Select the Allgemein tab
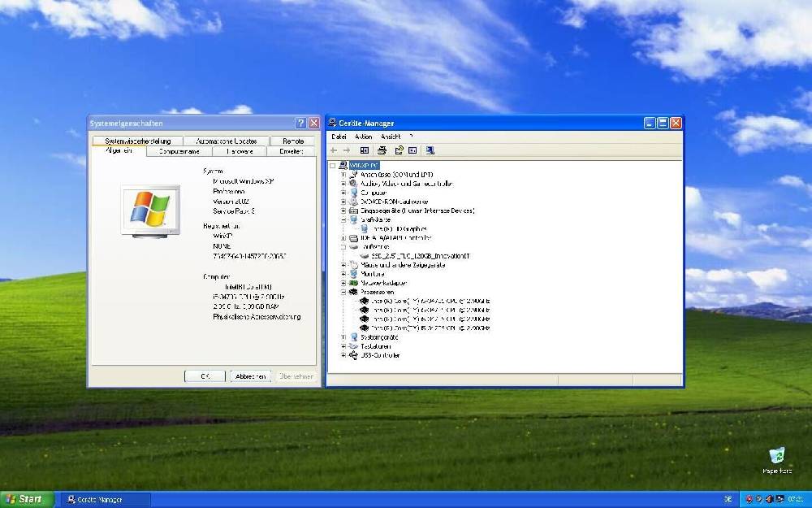812x508 pixels. 119,150
